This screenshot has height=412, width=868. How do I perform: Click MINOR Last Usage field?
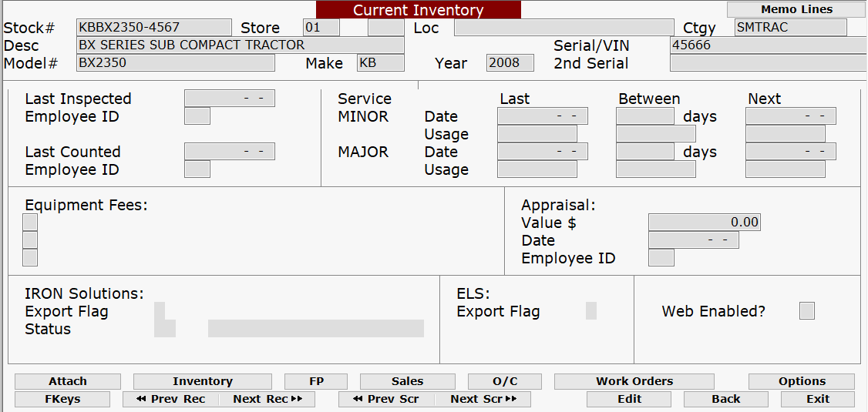coord(537,134)
